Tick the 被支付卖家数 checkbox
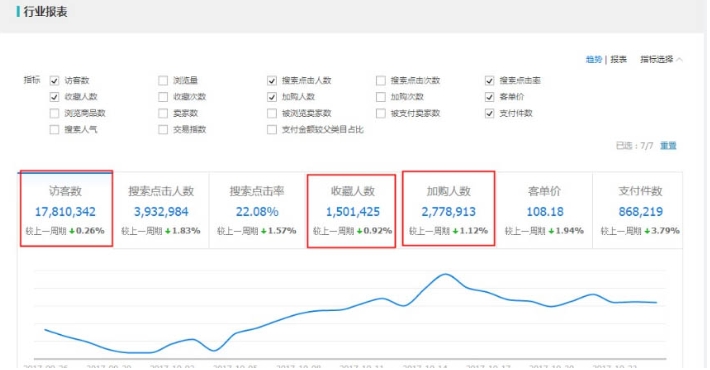The image size is (710, 370). [x=381, y=113]
